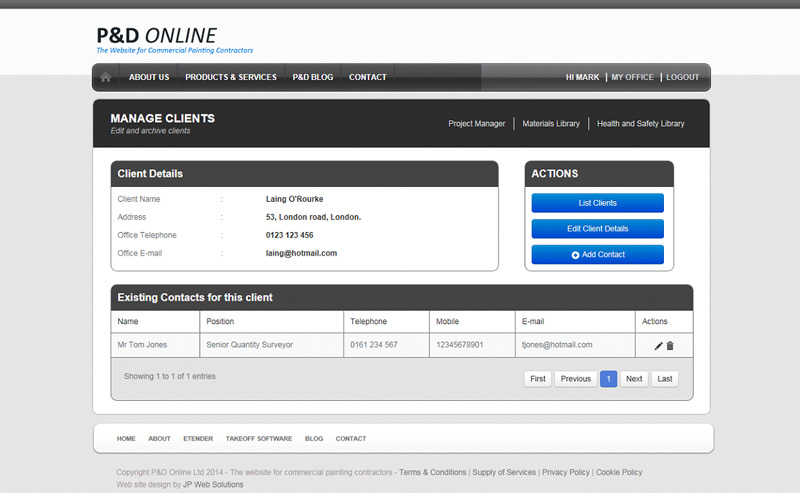Open the About Us menu
This screenshot has height=493, width=800.
(149, 77)
